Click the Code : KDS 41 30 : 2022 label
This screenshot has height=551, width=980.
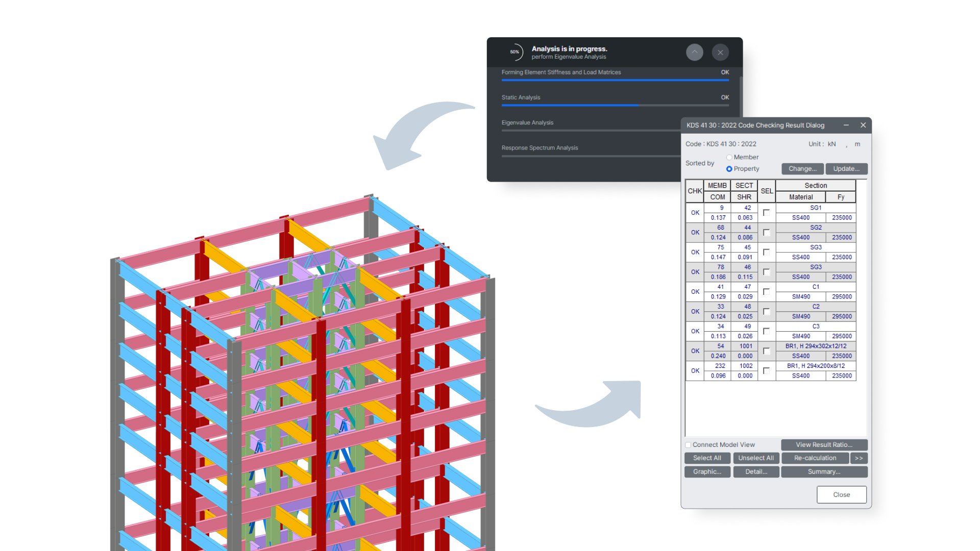721,144
